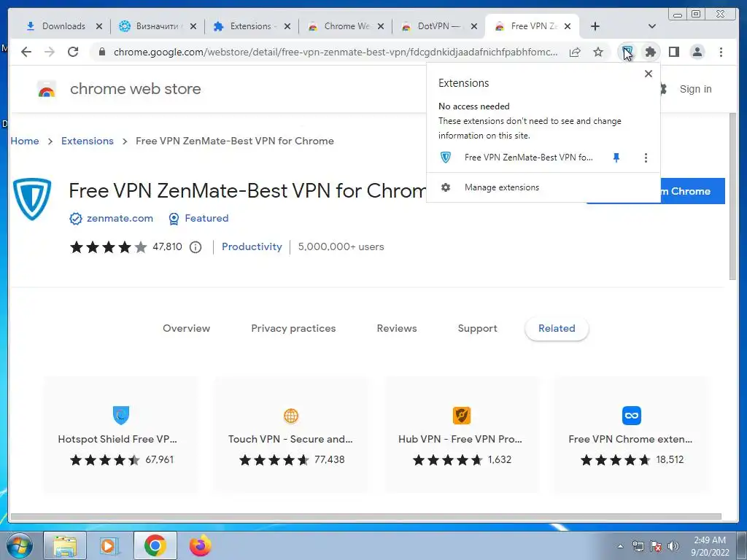Click Sign in link

coord(695,89)
